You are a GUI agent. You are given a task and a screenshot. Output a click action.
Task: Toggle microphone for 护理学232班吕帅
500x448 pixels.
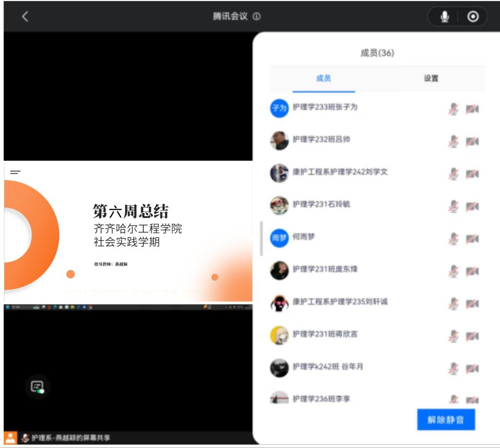[454, 142]
